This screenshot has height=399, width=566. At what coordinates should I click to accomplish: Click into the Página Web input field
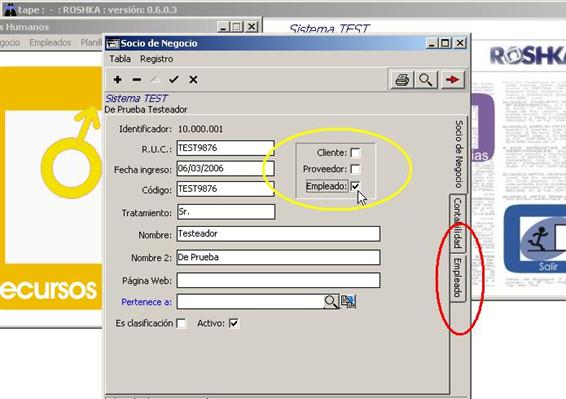point(278,281)
